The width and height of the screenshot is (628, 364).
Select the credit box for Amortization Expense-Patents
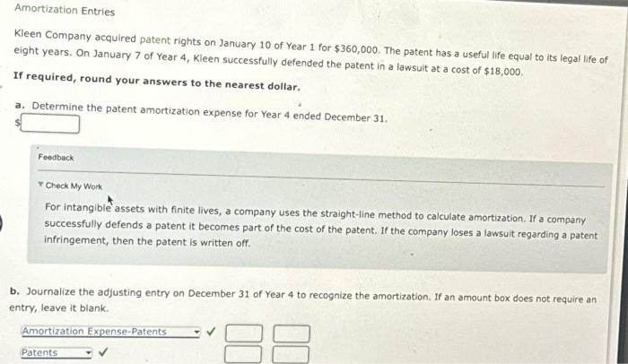[x=292, y=334]
